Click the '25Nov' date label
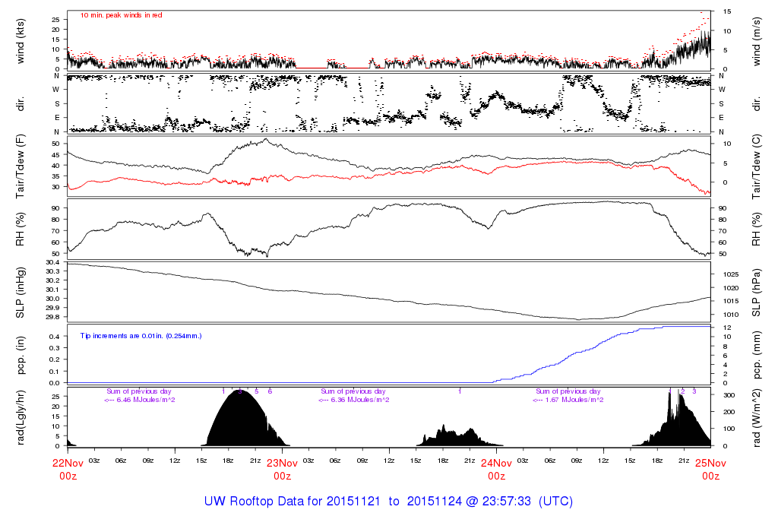Screen dimensions: 778x532 [710, 464]
